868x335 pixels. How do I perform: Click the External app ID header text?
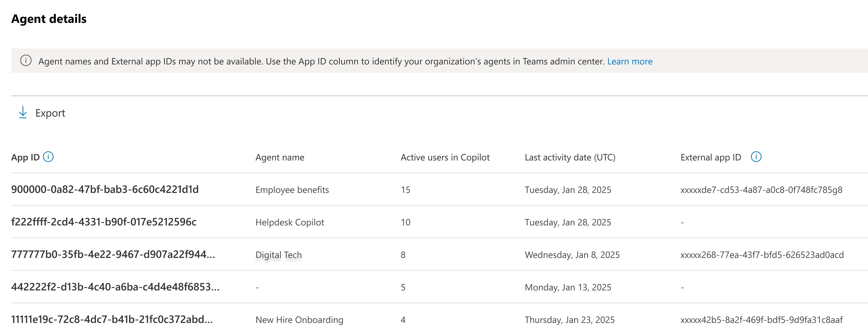pos(711,157)
